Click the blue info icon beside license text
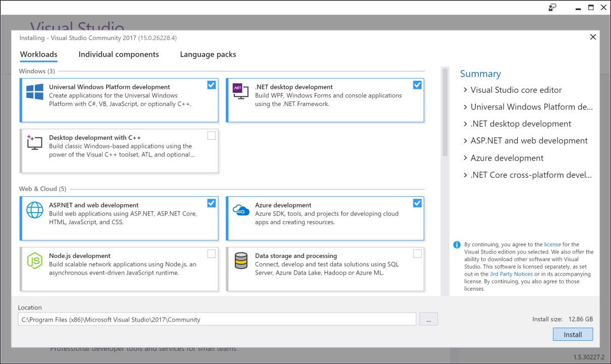 coord(456,245)
